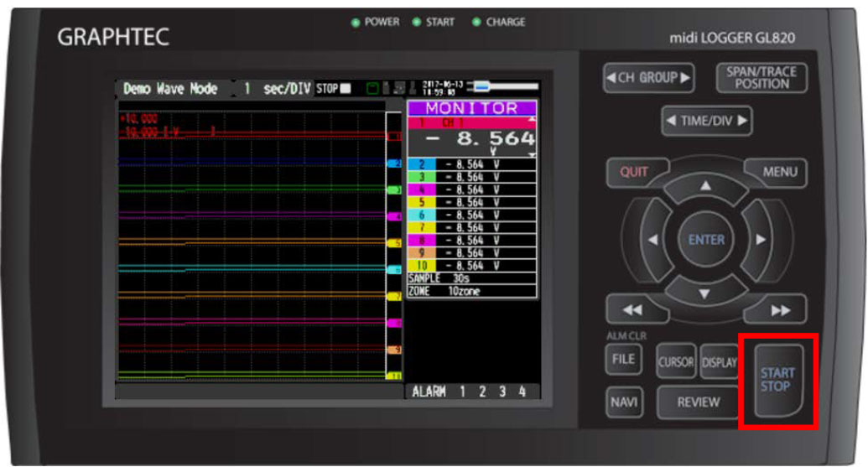The width and height of the screenshot is (868, 467).
Task: Click the green POWER indicator LED
Action: pos(356,23)
